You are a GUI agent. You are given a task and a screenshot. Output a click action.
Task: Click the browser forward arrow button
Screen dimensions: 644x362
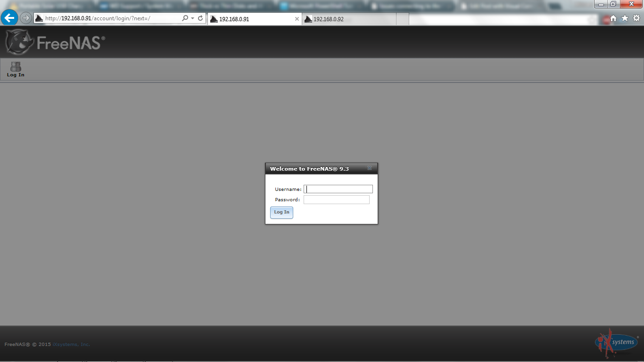click(26, 18)
